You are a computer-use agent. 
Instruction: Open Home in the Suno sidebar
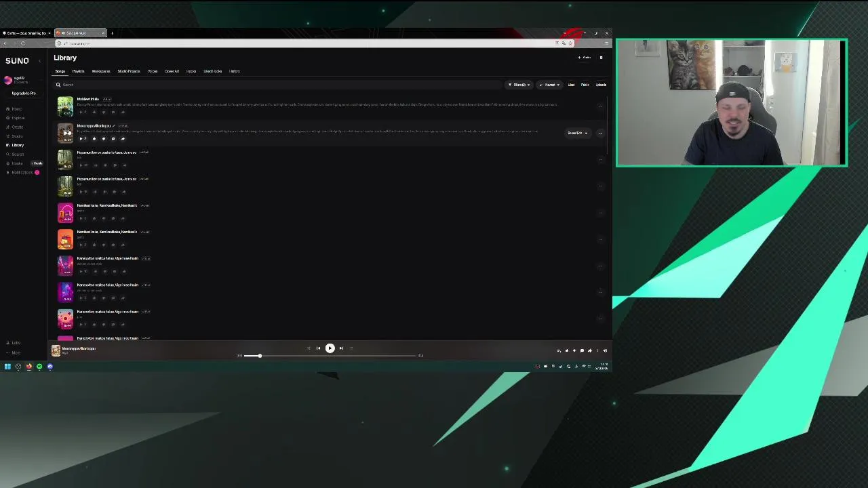point(15,108)
